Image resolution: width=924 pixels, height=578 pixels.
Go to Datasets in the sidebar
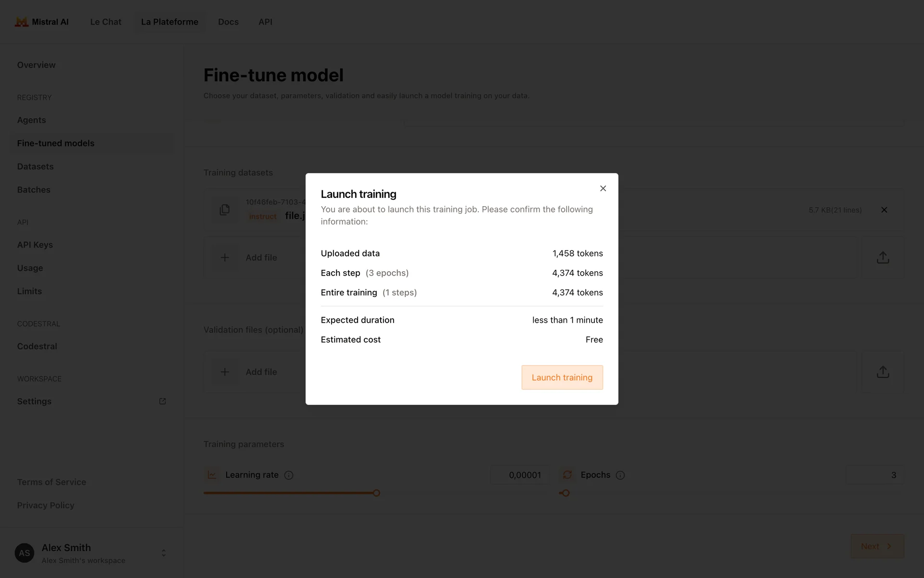[x=36, y=167]
